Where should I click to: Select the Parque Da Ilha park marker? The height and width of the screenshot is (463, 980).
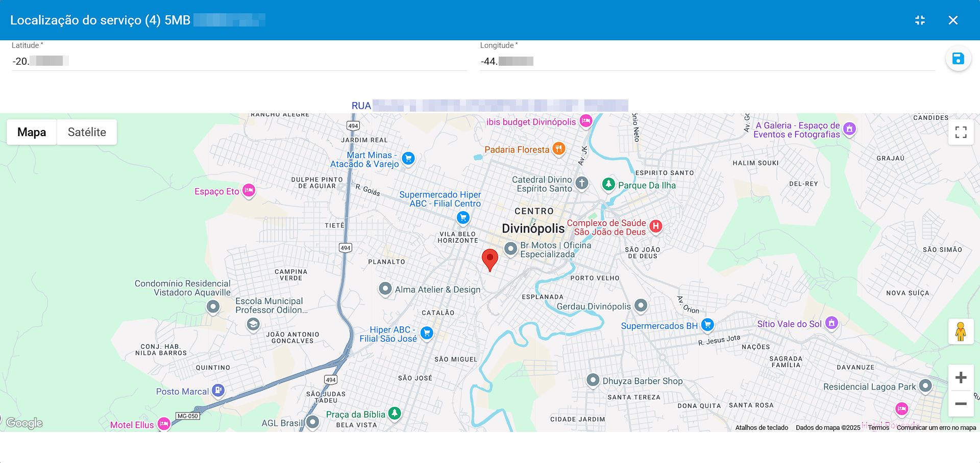(608, 184)
